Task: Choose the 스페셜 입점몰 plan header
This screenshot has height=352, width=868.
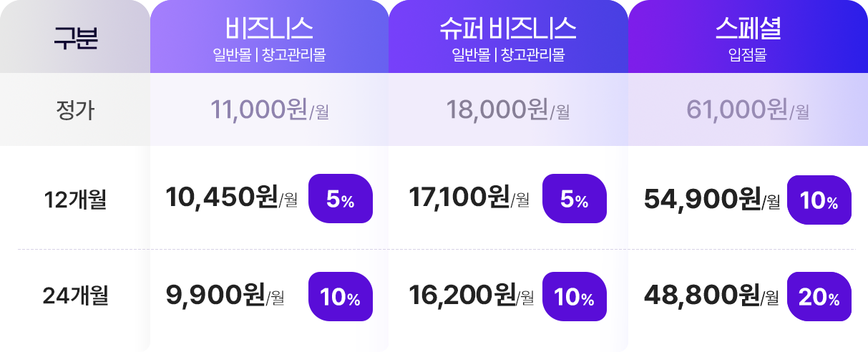Action: point(748,36)
